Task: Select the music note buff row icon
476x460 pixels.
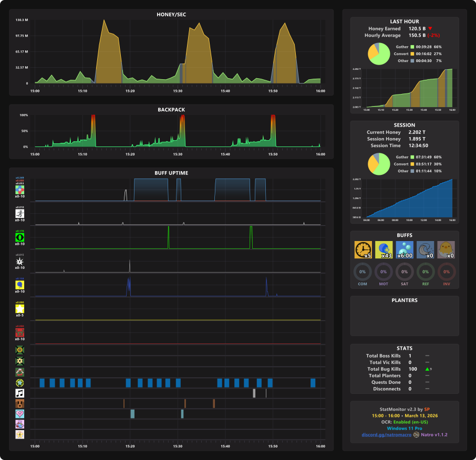Action: (20, 393)
